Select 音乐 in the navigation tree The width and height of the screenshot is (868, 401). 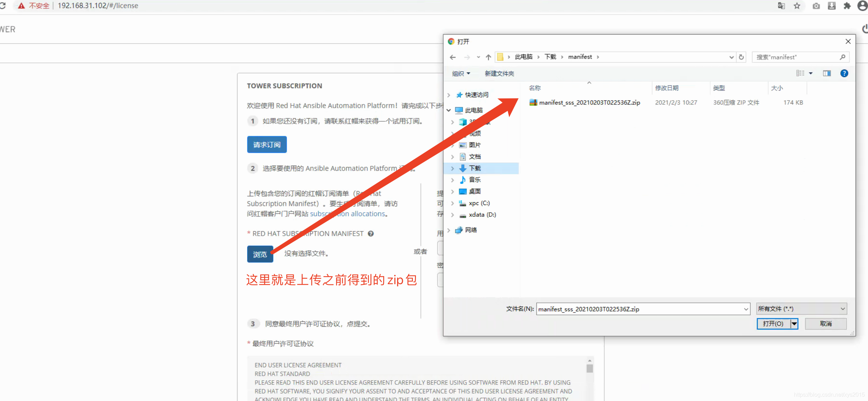point(474,180)
